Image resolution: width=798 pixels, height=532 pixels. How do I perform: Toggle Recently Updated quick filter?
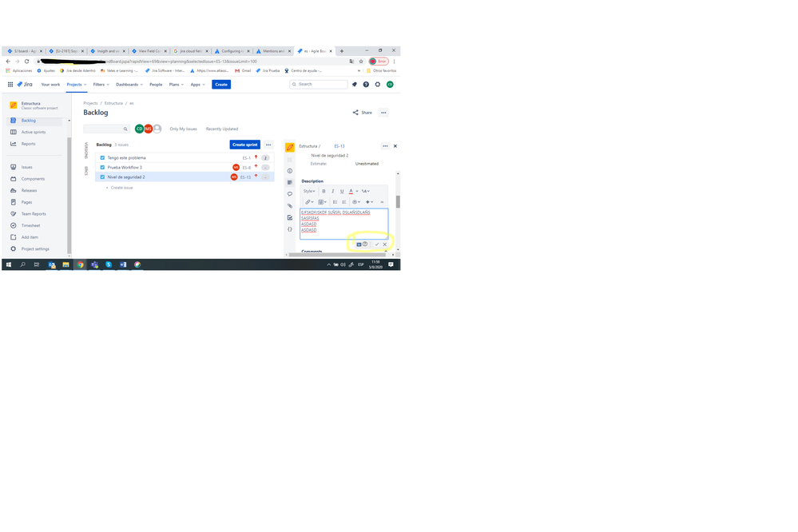(x=222, y=129)
